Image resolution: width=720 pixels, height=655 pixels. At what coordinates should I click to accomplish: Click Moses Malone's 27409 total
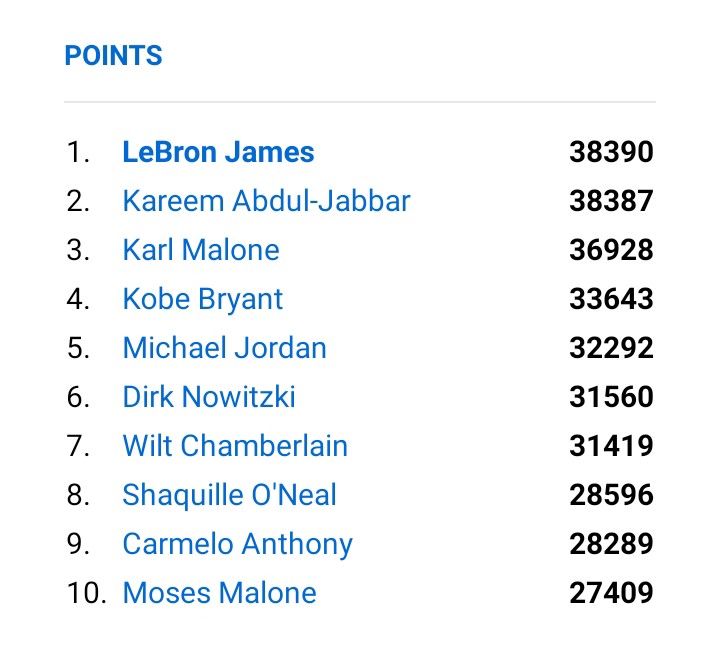611,593
